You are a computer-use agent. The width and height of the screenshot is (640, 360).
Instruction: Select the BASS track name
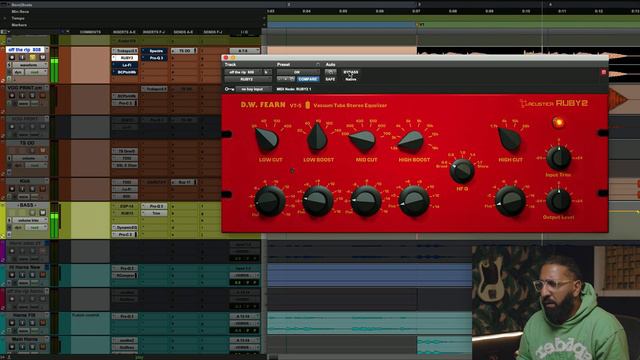tap(27, 205)
